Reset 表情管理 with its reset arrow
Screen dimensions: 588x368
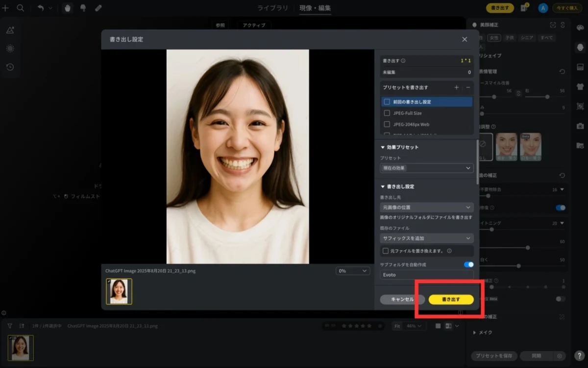(562, 72)
